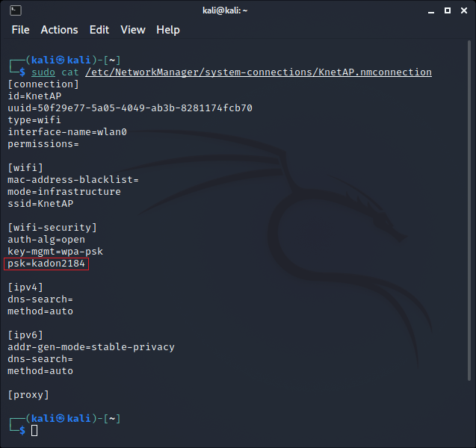Viewport: 476px width, 448px height.
Task: Maximize the terminal window
Action: click(448, 10)
